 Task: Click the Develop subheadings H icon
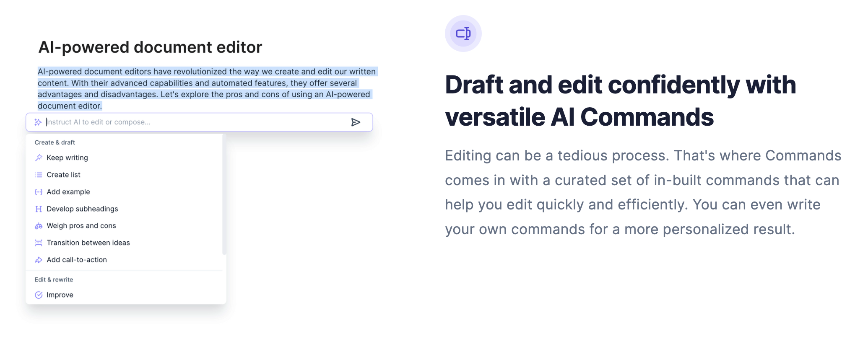39,209
